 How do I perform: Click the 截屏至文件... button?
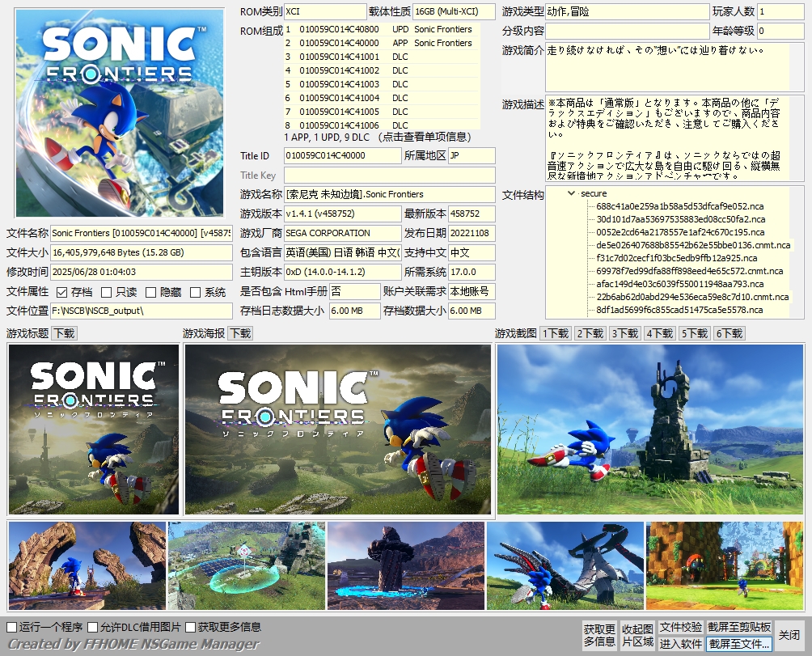click(739, 644)
